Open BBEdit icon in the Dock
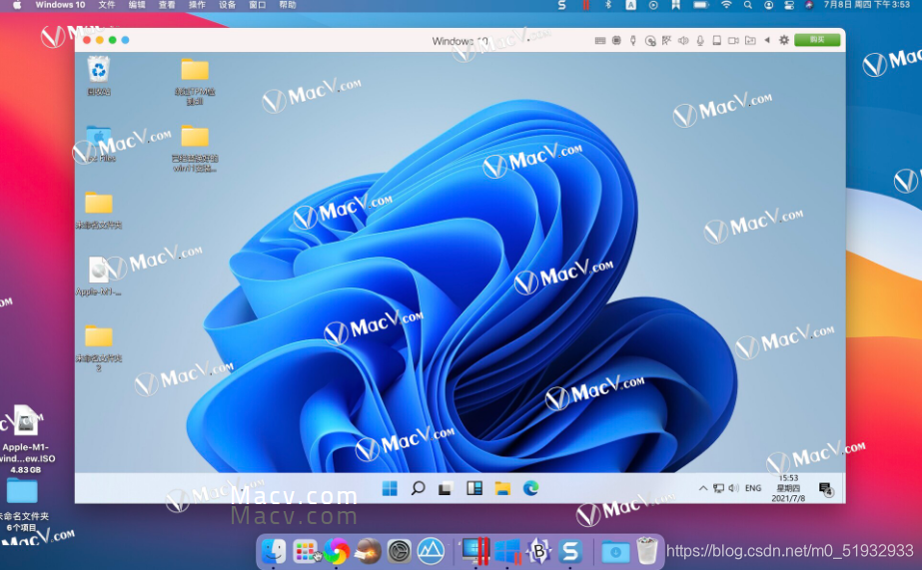Viewport: 924px width, 570px height. (539, 551)
